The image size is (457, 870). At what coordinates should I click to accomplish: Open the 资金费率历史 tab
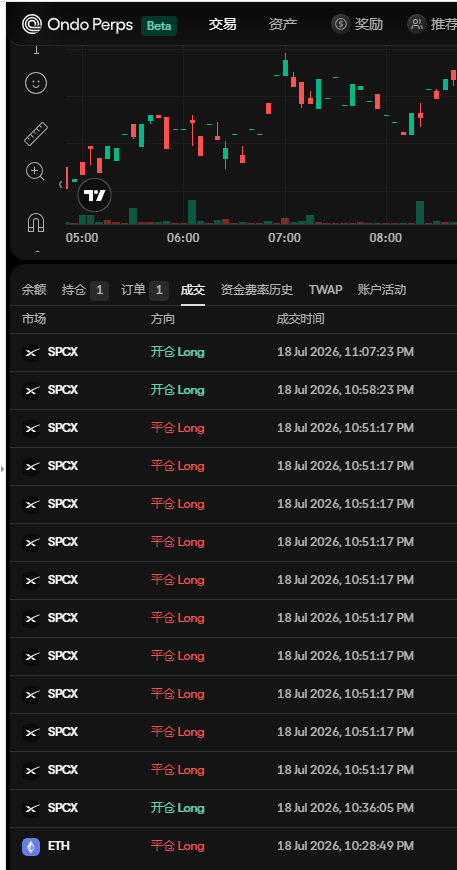(x=257, y=290)
